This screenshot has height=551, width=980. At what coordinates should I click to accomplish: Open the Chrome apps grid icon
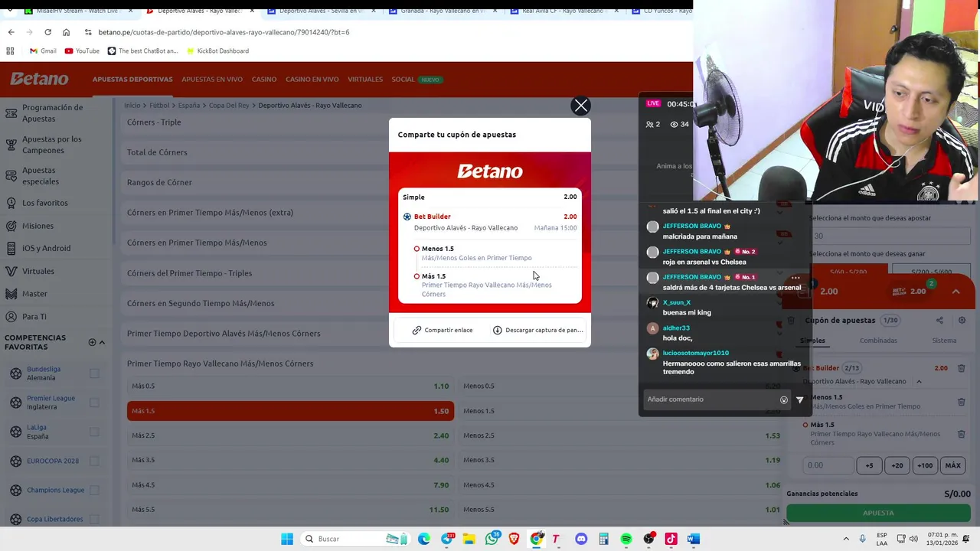click(10, 51)
